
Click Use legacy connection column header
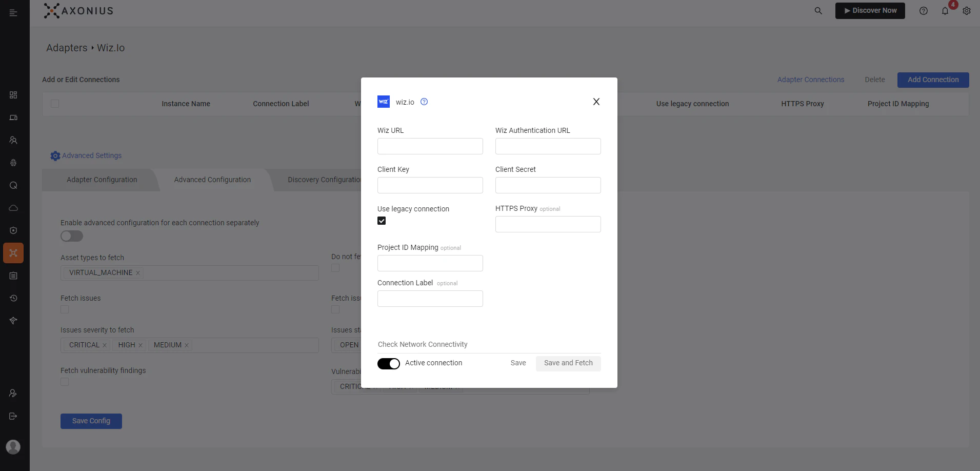(692, 104)
